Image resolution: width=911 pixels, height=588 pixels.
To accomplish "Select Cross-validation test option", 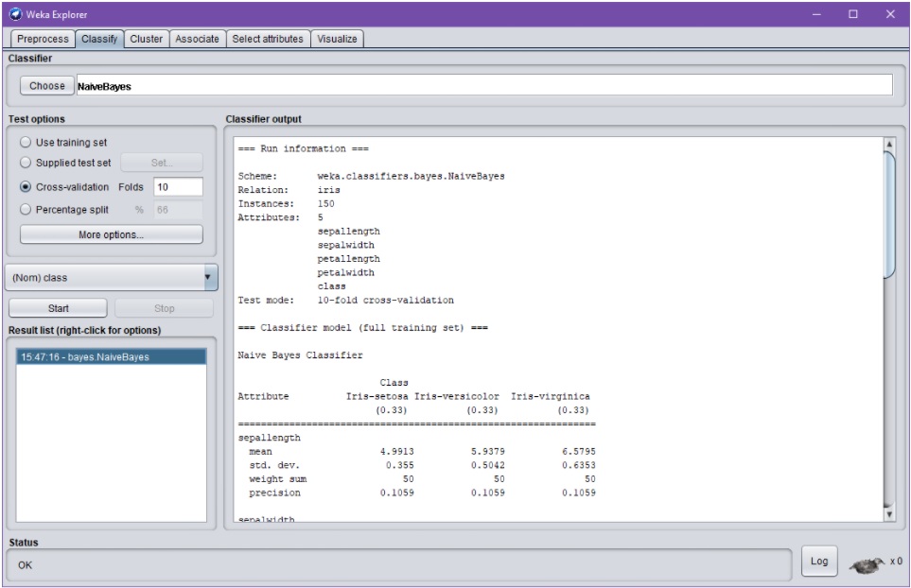I will 26,187.
